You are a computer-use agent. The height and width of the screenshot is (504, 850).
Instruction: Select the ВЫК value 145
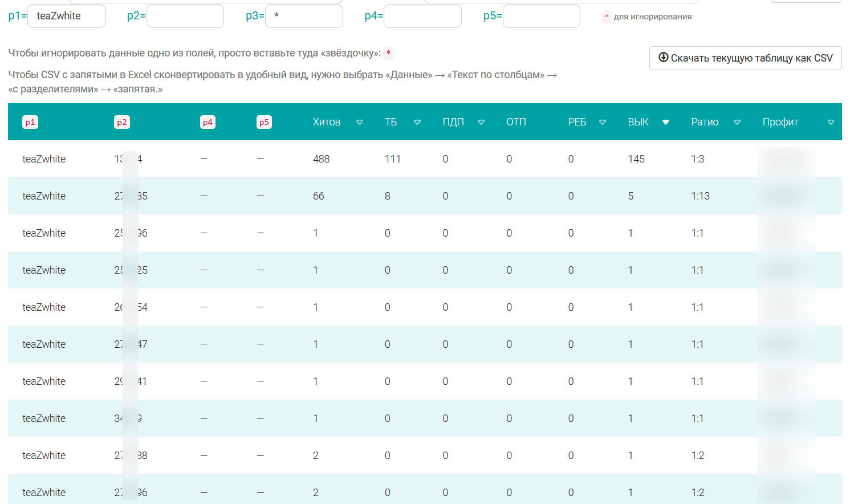[636, 159]
